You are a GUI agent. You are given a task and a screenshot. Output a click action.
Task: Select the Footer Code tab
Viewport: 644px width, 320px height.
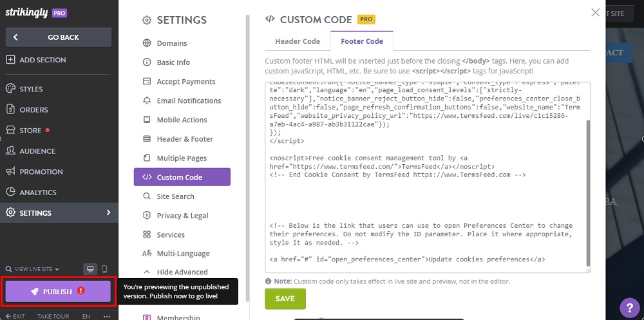pyautogui.click(x=362, y=41)
